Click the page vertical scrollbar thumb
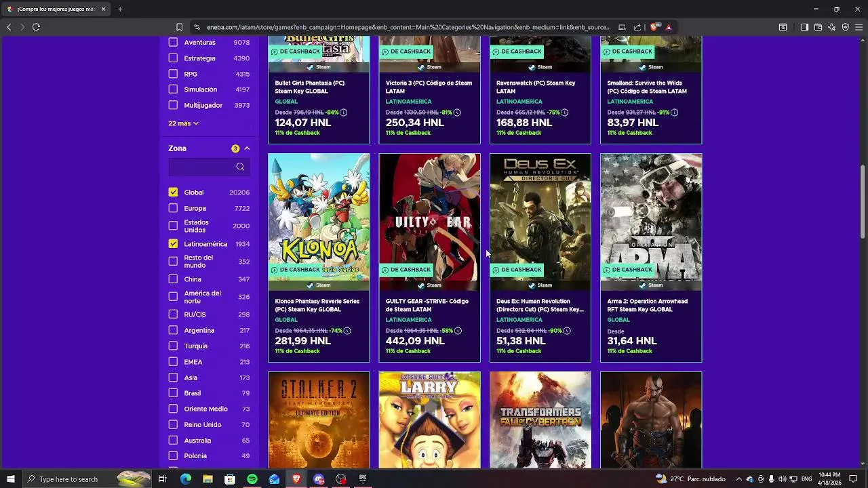Image resolution: width=868 pixels, height=488 pixels. (x=863, y=201)
